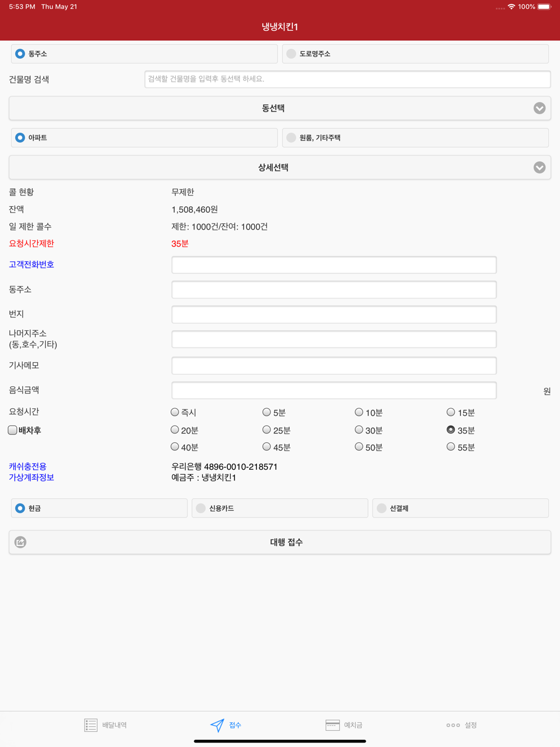
Task: Select 동주소 address type
Action: [x=144, y=54]
